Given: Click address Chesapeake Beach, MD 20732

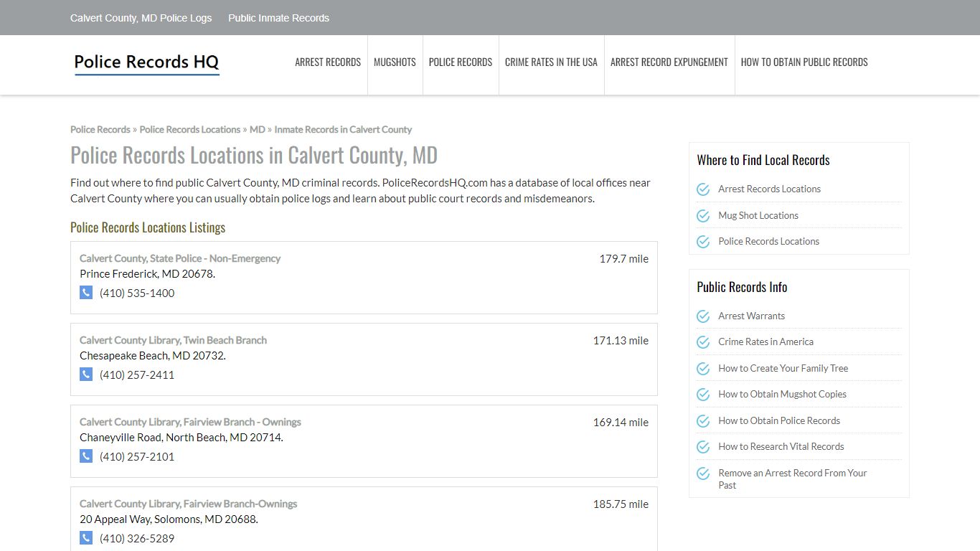Looking at the screenshot, I should 153,355.
